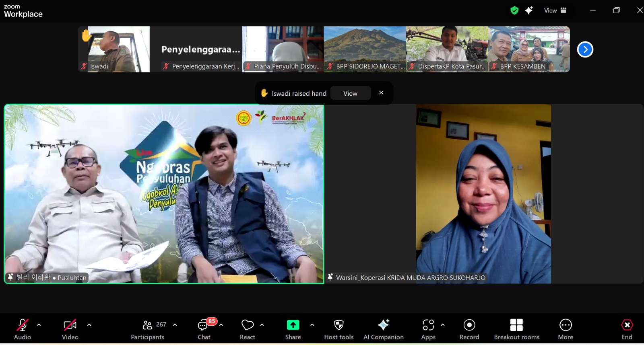End the meeting

[627, 329]
